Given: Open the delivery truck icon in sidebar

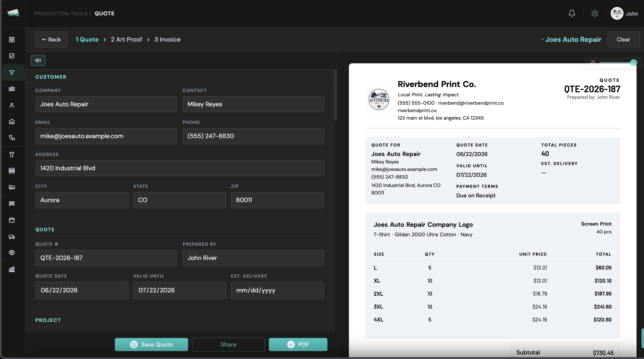Looking at the screenshot, I should [x=12, y=236].
